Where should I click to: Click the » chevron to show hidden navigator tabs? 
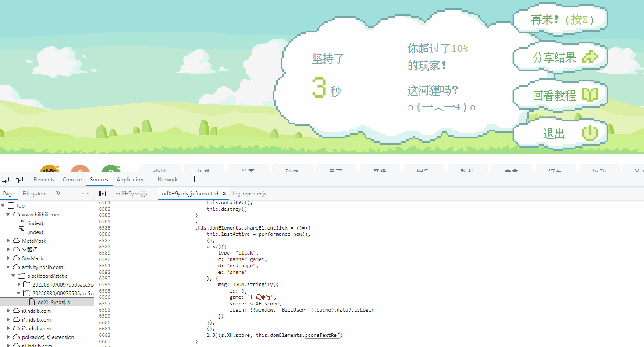coord(57,193)
